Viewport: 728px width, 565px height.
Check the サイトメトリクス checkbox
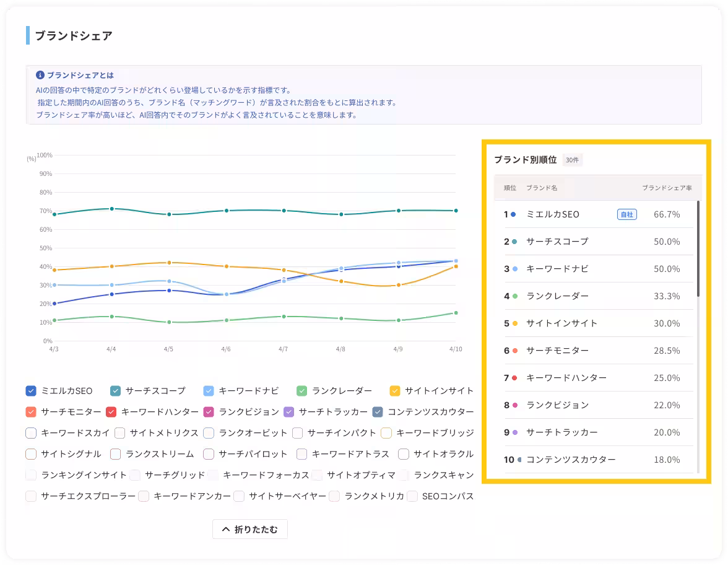(120, 433)
